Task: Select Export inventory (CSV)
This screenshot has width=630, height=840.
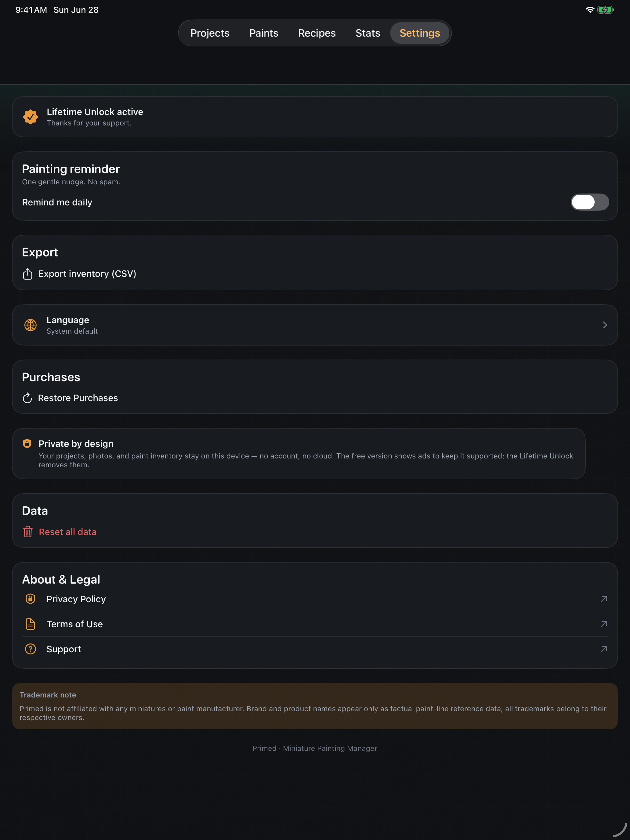Action: click(79, 274)
